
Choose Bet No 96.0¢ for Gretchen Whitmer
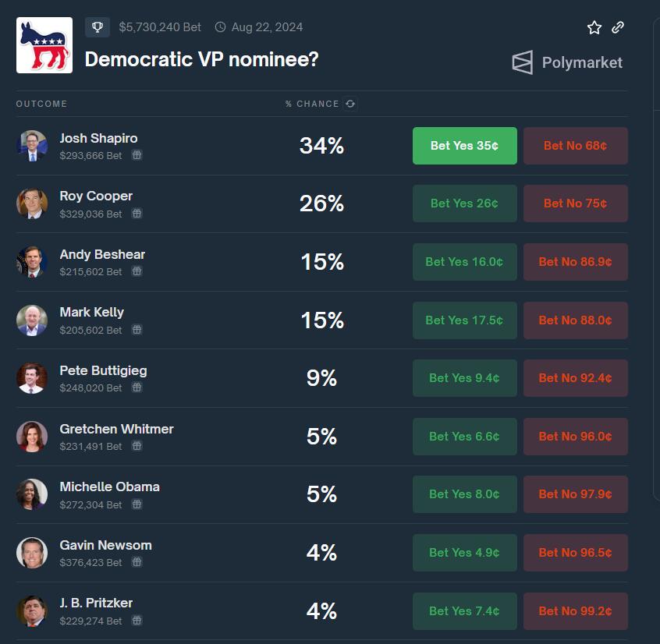click(x=576, y=436)
